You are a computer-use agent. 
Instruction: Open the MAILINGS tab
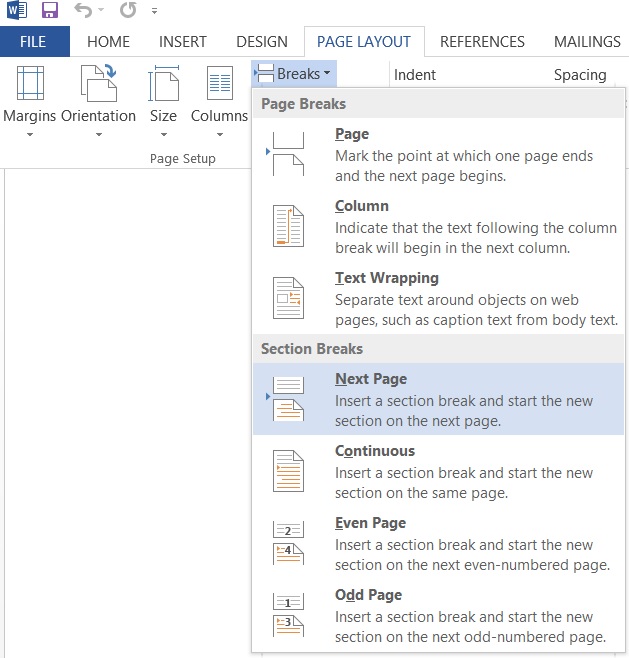click(587, 42)
